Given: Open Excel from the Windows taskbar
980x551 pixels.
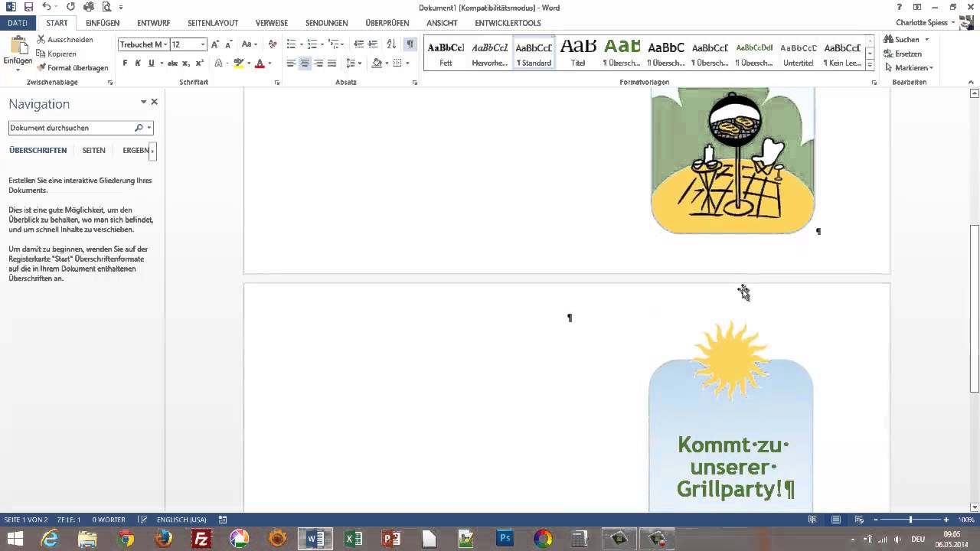Looking at the screenshot, I should click(353, 539).
